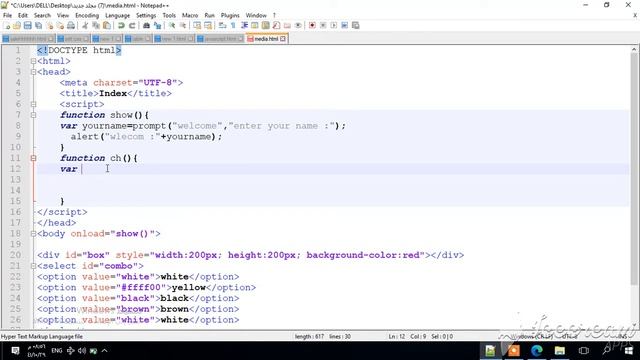Viewport: 640px width, 360px height.
Task: Run macro multiple times icon
Action: click(x=344, y=25)
